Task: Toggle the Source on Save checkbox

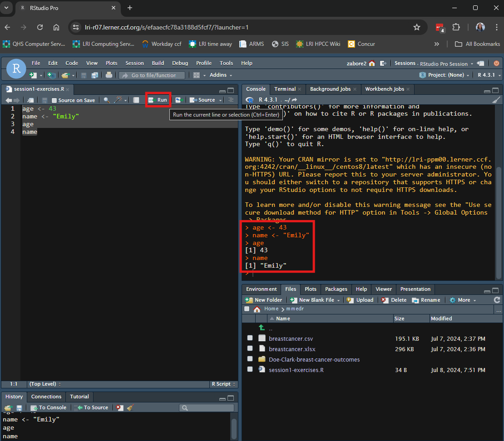Action: 54,101
